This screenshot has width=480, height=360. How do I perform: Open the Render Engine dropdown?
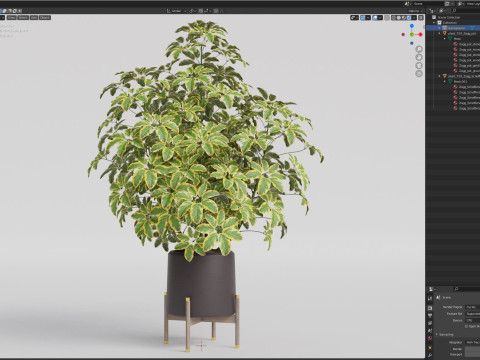coord(473,307)
